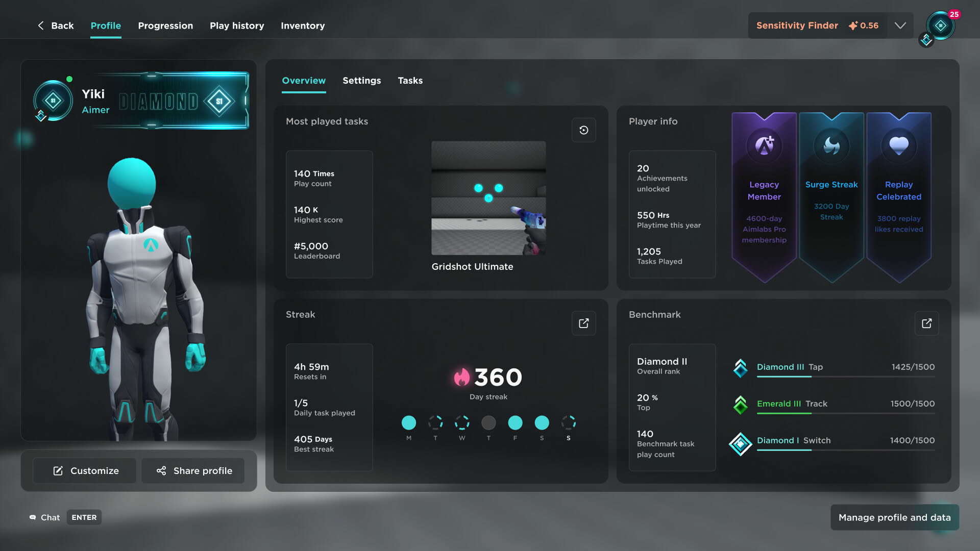Viewport: 980px width, 551px height.
Task: Click the Most played tasks history icon
Action: pos(584,130)
